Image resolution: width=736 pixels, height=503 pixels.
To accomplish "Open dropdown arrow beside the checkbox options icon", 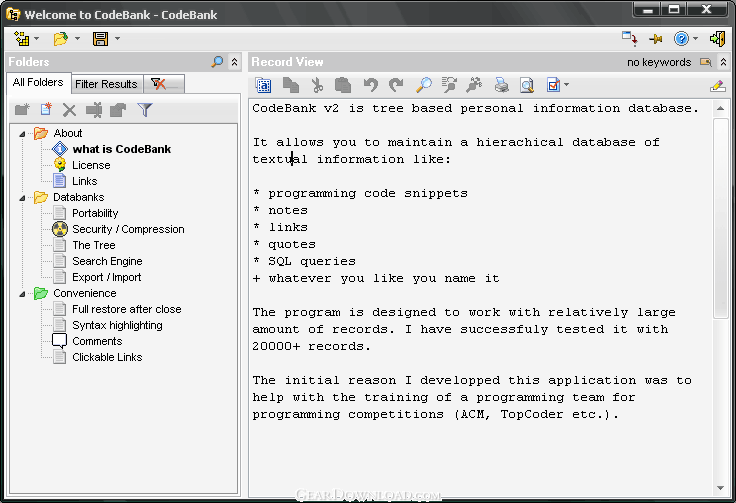I will pyautogui.click(x=567, y=85).
